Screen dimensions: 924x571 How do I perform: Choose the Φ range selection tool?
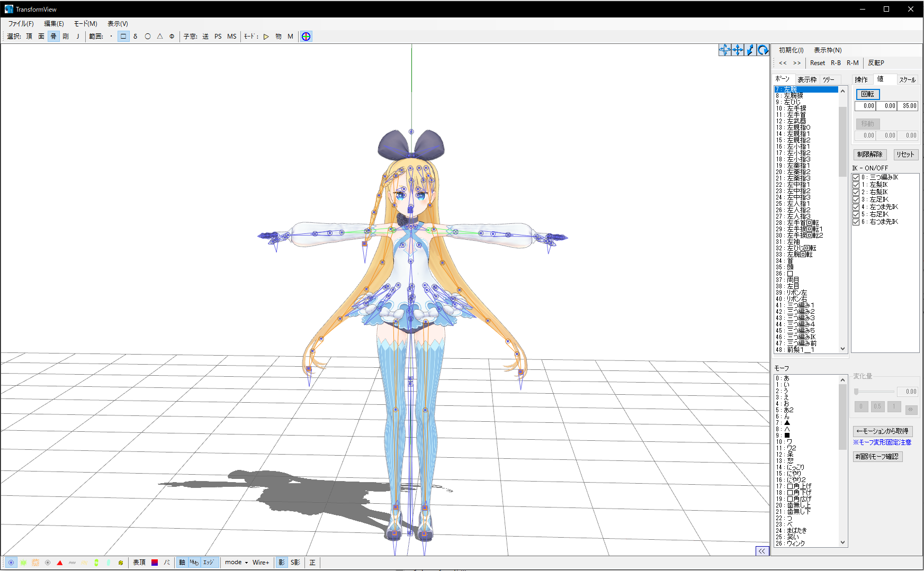coord(172,37)
